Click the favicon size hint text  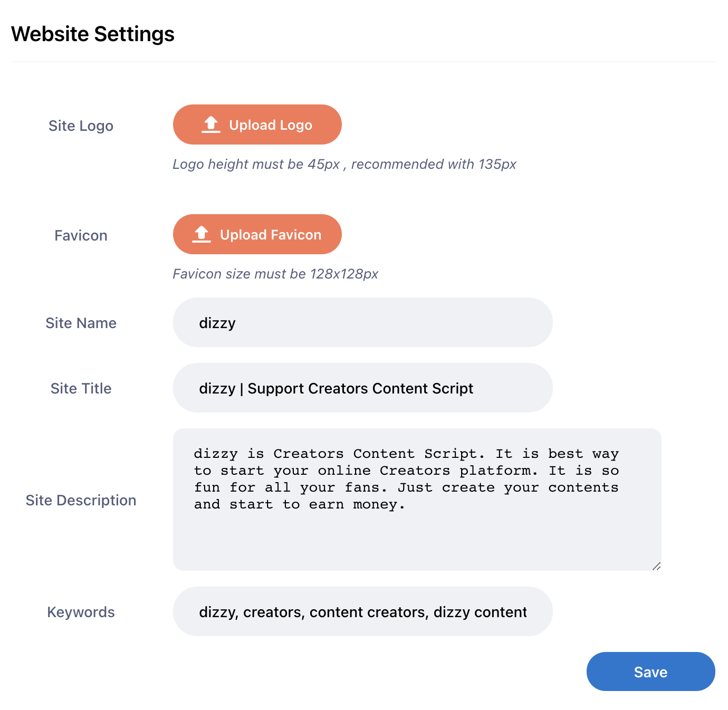coord(275,274)
